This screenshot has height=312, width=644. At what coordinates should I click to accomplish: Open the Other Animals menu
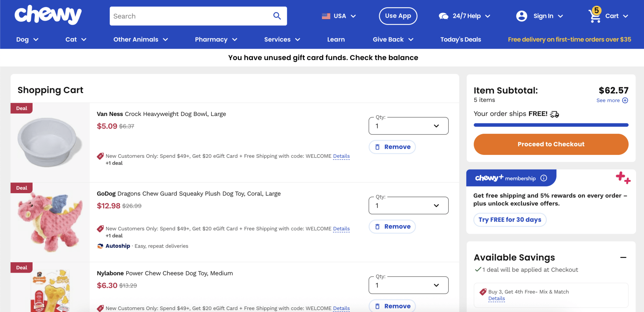(x=140, y=39)
